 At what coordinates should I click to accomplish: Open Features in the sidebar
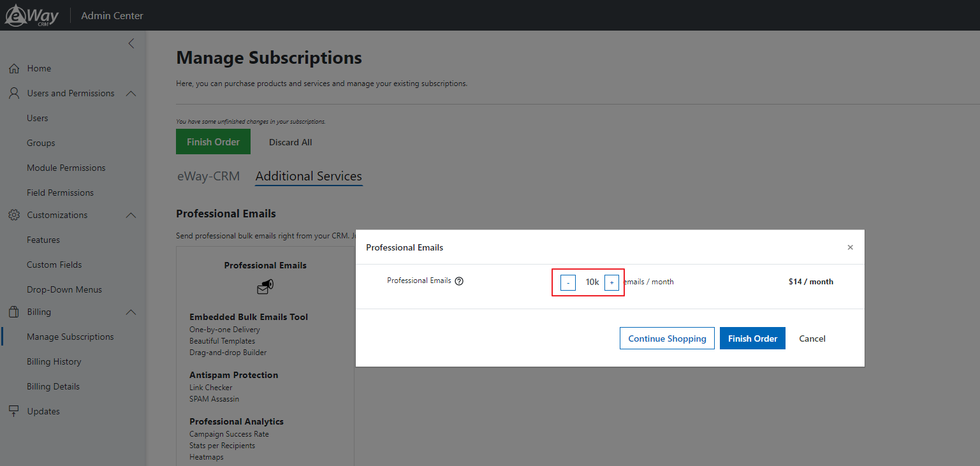tap(43, 240)
